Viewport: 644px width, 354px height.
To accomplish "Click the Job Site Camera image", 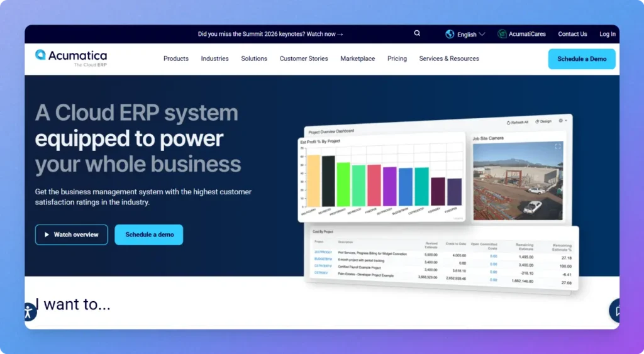I will 518,181.
